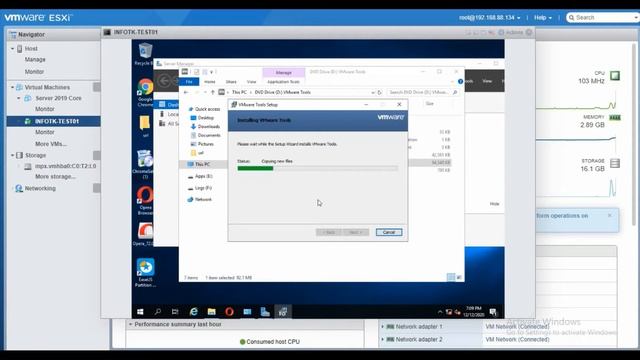This screenshot has height=360, width=640.
Task: Click Search DVD Drive box in Explorer
Action: [x=422, y=93]
